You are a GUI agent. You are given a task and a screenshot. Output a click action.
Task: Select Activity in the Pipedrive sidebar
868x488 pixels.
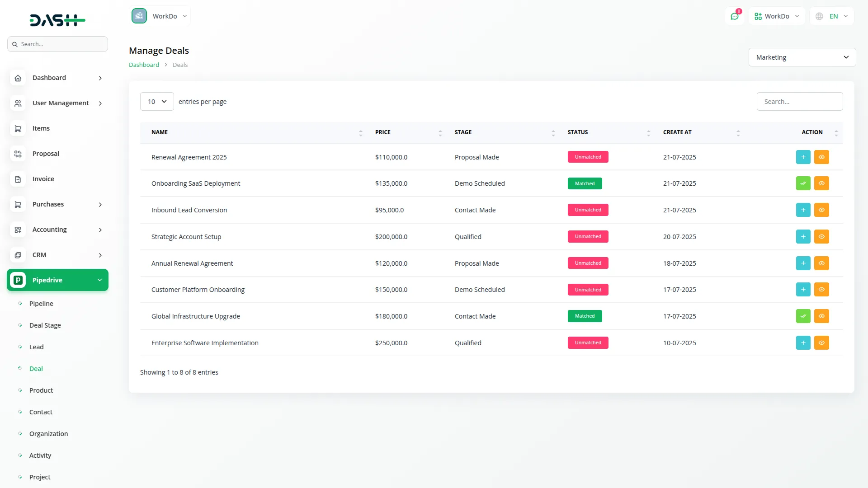pyautogui.click(x=40, y=455)
